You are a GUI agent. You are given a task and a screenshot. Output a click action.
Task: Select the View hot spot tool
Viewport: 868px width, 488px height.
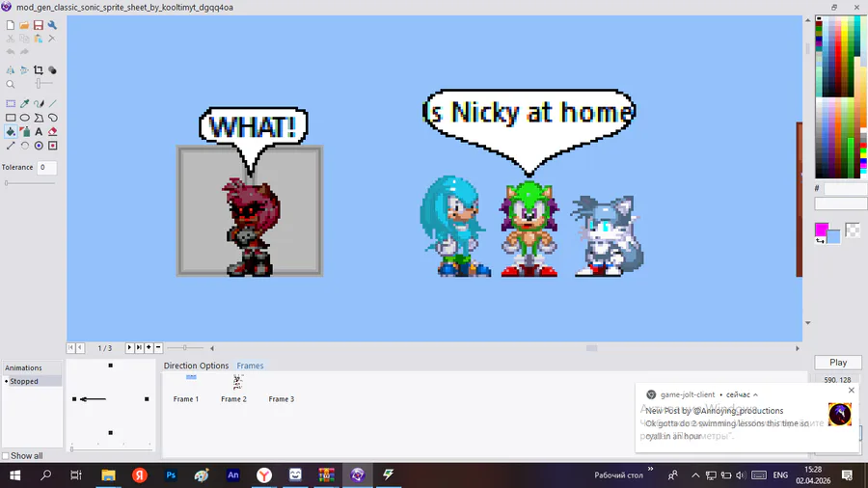[39, 146]
